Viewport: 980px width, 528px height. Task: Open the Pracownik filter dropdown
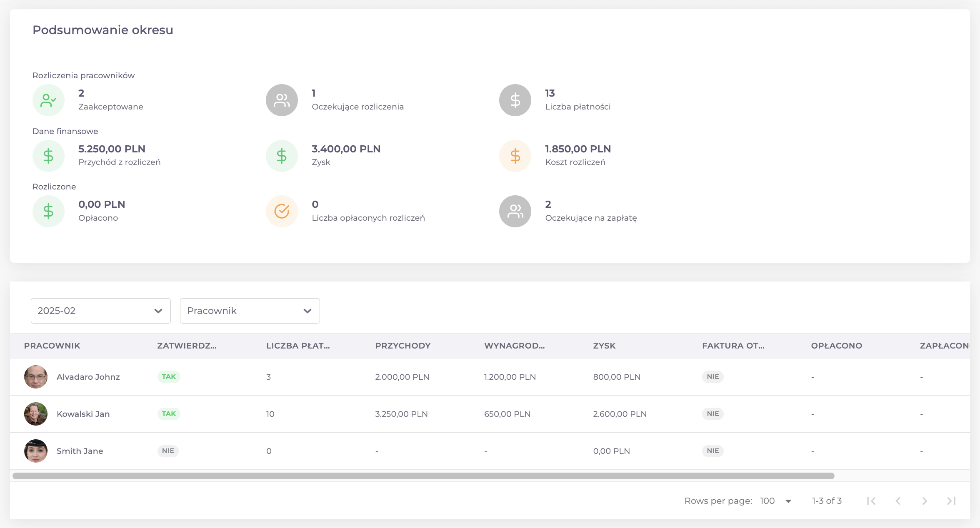click(x=250, y=311)
